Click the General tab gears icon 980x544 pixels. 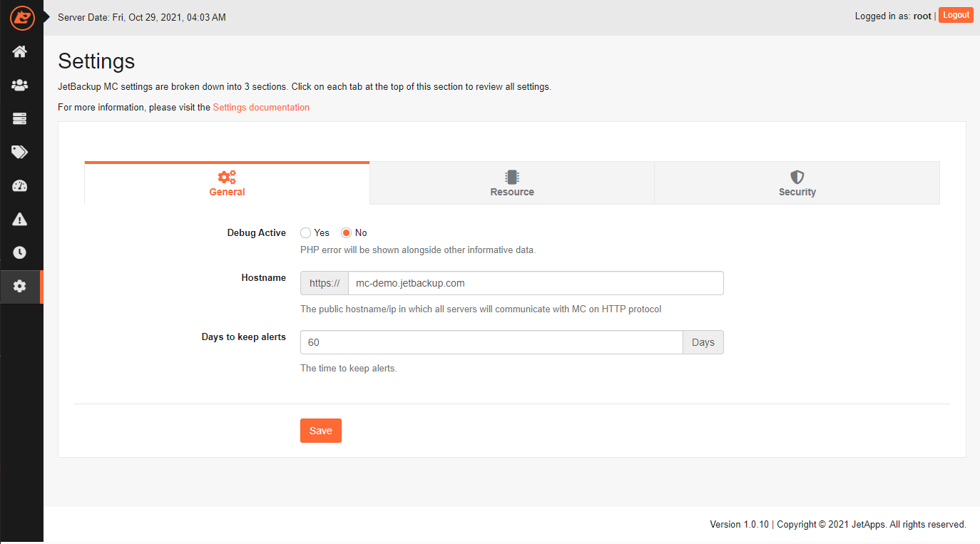(227, 177)
